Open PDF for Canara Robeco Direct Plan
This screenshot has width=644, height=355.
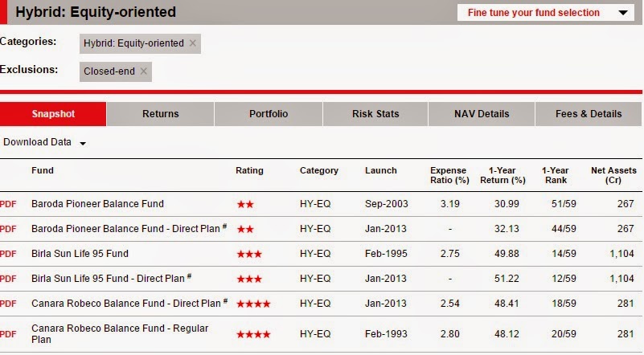(x=7, y=304)
